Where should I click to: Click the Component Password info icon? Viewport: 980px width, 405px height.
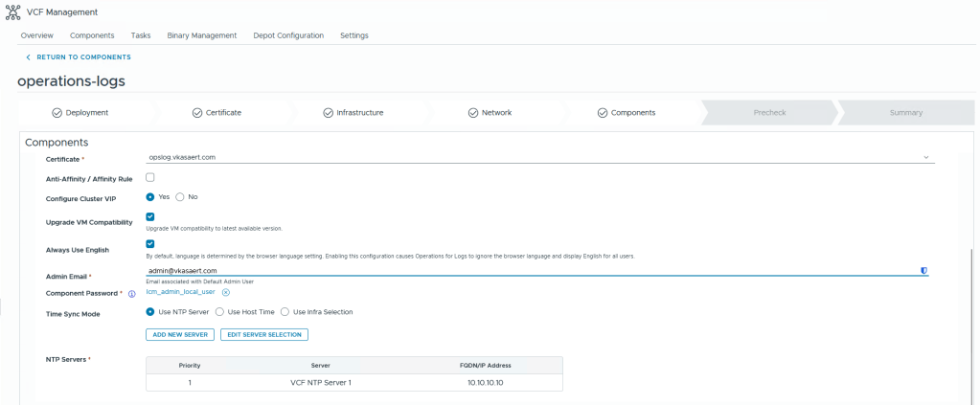point(132,294)
